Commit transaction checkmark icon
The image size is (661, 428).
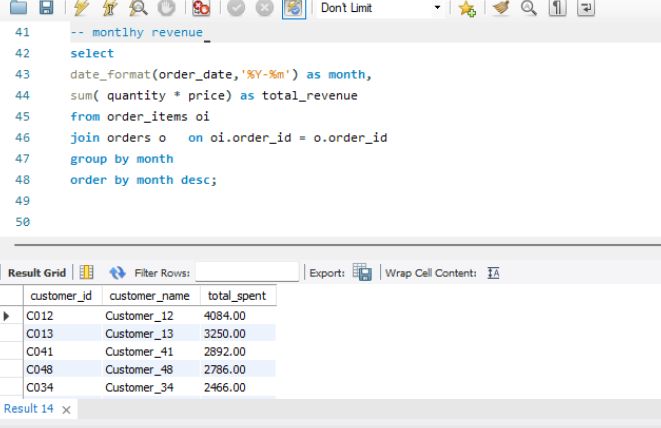[x=236, y=7]
